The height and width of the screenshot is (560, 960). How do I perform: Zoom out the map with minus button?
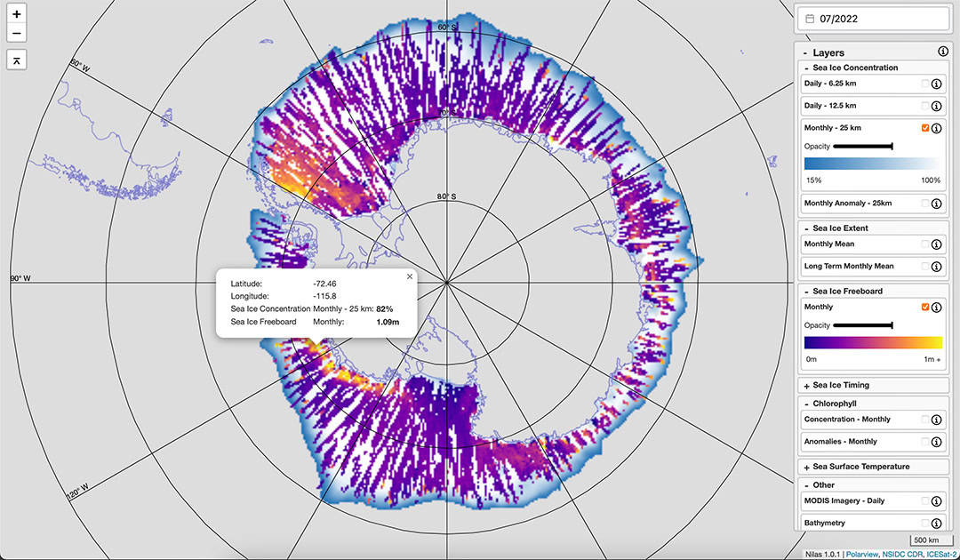(17, 33)
